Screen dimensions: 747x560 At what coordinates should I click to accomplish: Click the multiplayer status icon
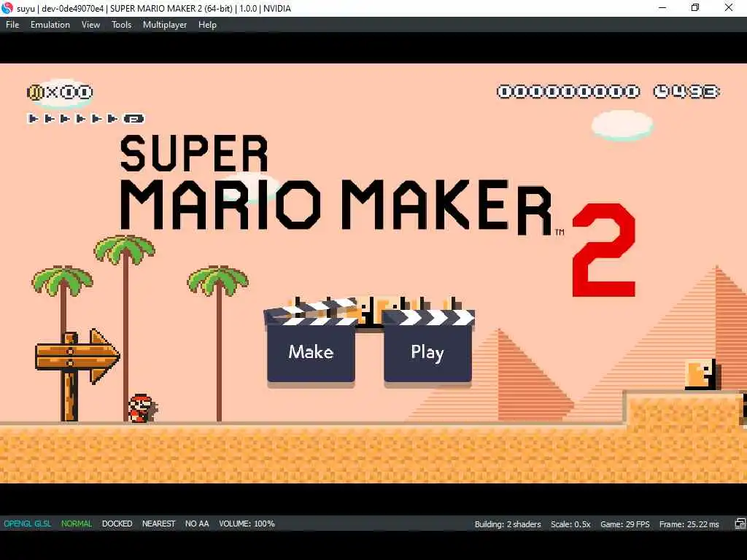740,524
